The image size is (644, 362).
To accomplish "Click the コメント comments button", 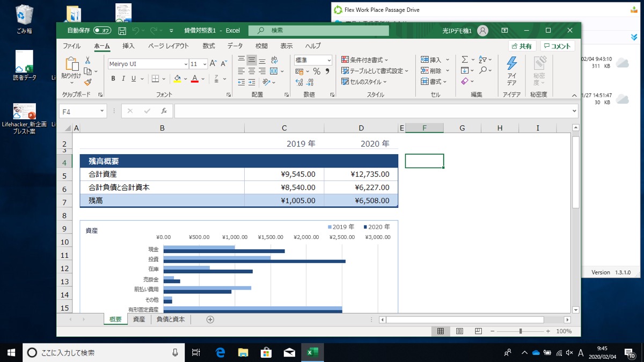I will pos(558,46).
